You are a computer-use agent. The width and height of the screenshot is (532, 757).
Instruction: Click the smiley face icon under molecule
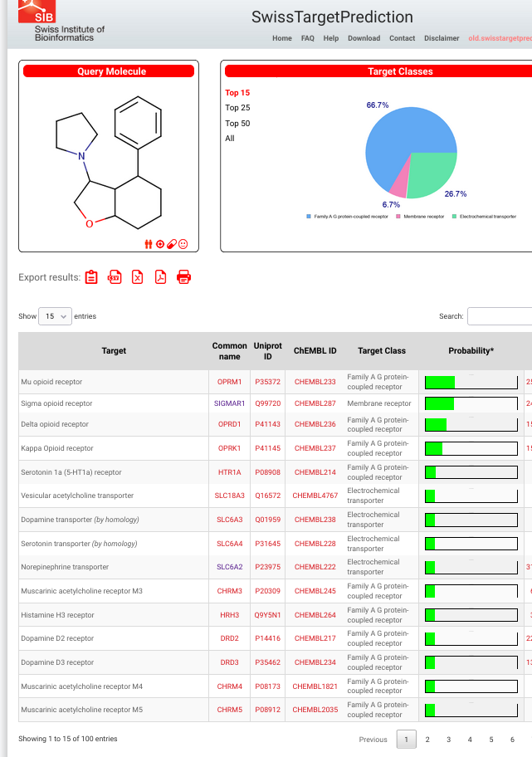pyautogui.click(x=183, y=244)
